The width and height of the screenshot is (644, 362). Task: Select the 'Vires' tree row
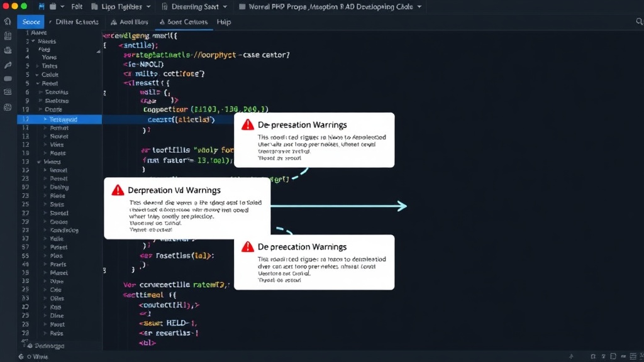tap(60, 145)
